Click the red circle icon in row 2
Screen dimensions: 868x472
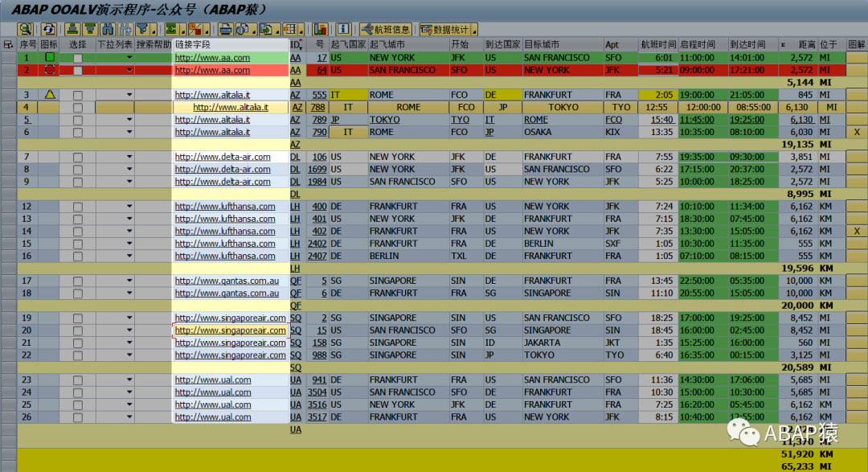click(50, 70)
